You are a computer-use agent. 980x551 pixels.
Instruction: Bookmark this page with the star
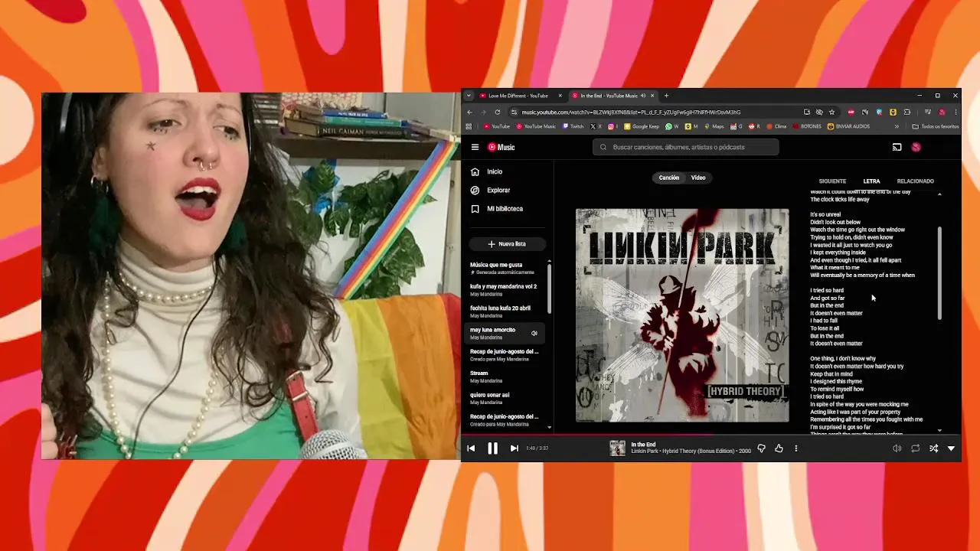(x=831, y=112)
